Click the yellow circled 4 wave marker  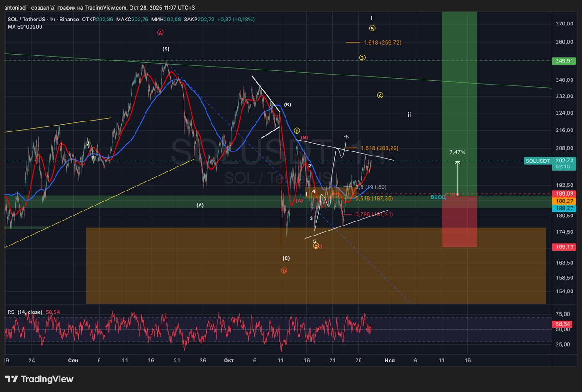380,95
